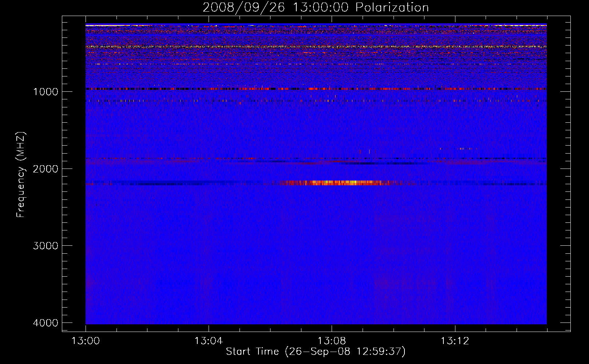The height and width of the screenshot is (364, 589).
Task: Click the 13:08 time tick label
Action: [332, 341]
